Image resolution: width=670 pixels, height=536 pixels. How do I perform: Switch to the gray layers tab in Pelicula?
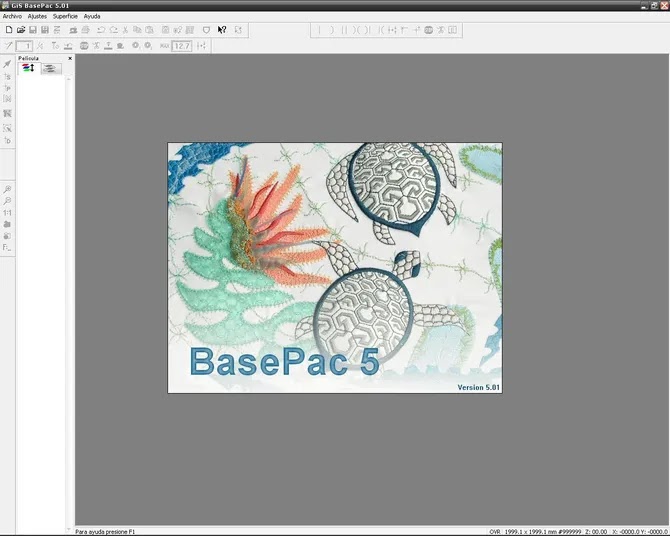[51, 69]
